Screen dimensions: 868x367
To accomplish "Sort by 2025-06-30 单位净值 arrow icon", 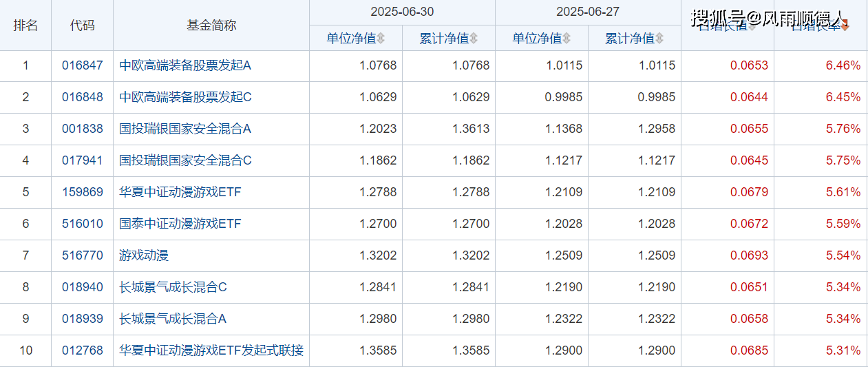I will [381, 39].
